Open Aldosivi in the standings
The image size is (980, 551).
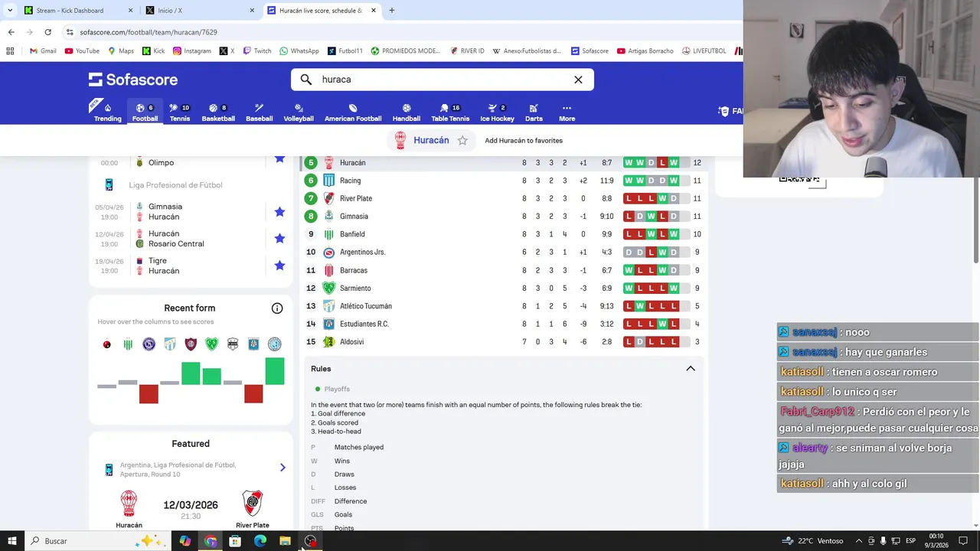coord(504,342)
